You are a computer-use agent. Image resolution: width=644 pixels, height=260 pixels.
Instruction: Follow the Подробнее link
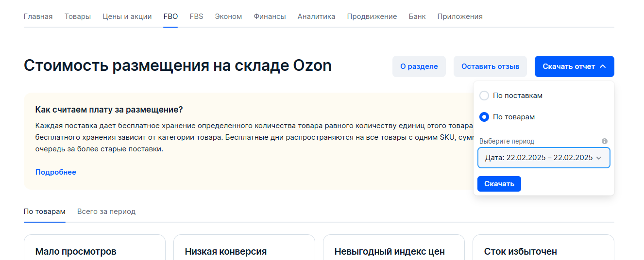[56, 172]
